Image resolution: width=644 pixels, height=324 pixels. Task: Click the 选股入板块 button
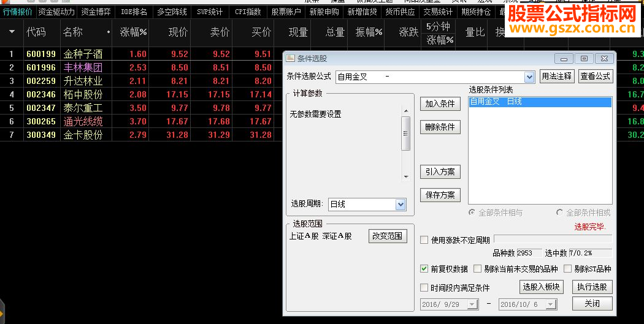(x=542, y=287)
